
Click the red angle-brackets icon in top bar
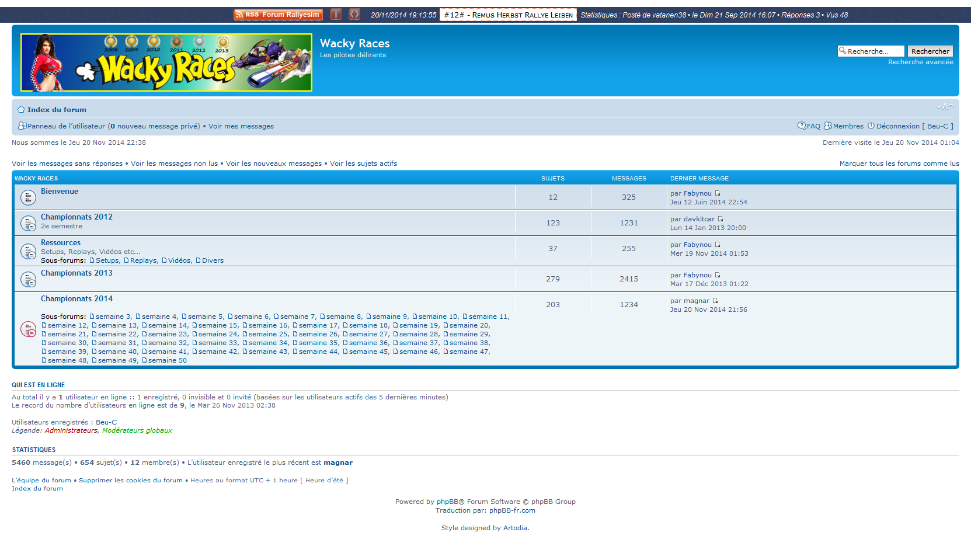tap(354, 15)
